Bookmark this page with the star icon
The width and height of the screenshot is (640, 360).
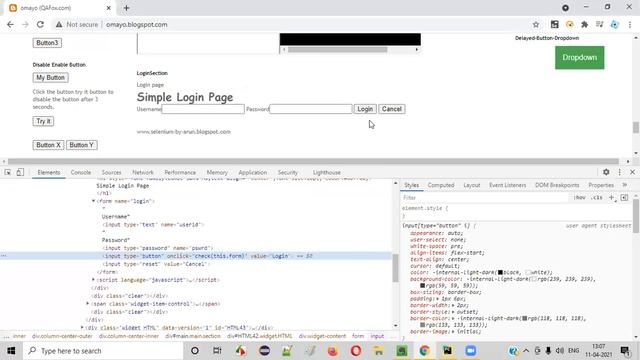536,24
